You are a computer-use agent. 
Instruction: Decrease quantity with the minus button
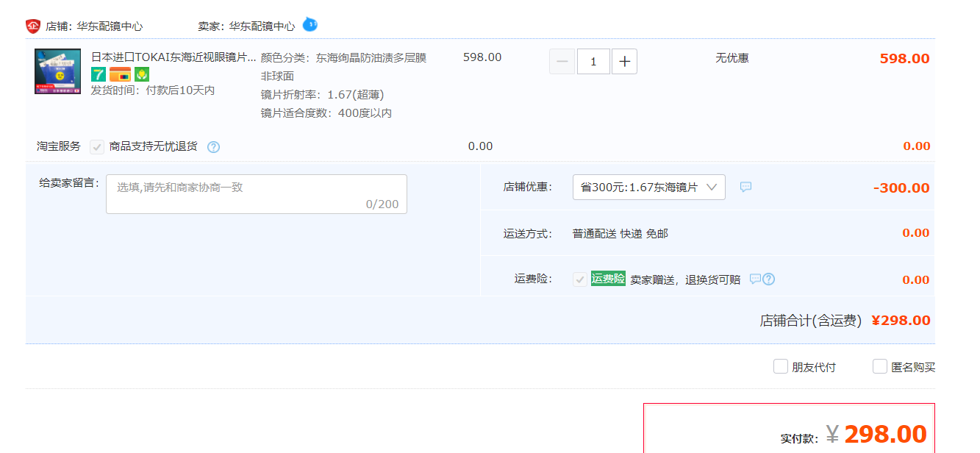click(x=562, y=62)
